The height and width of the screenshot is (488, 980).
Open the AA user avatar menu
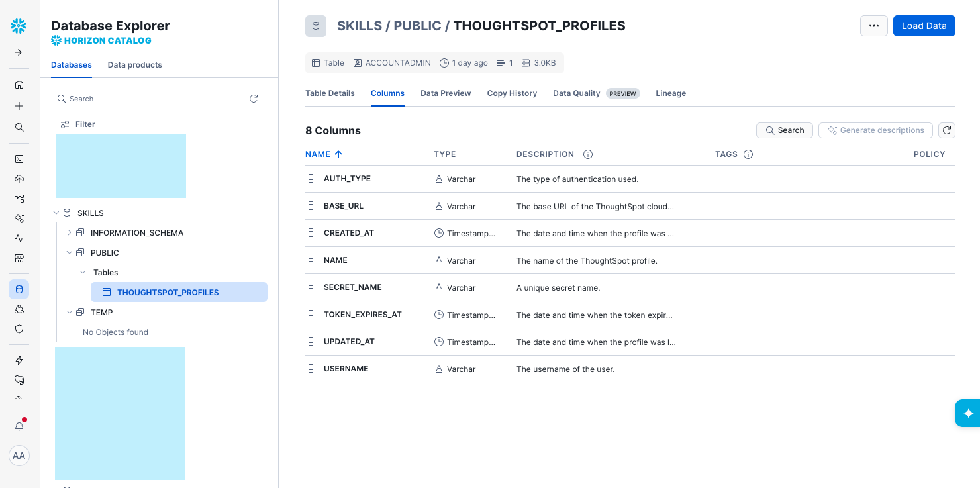click(19, 456)
